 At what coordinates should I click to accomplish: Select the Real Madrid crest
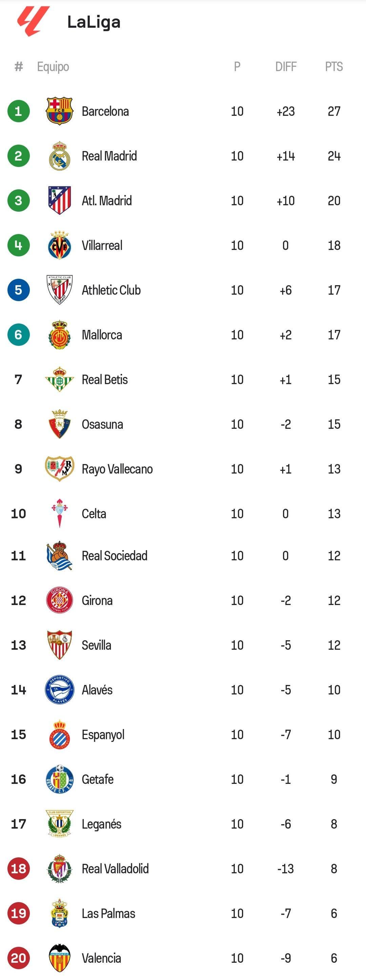point(59,156)
